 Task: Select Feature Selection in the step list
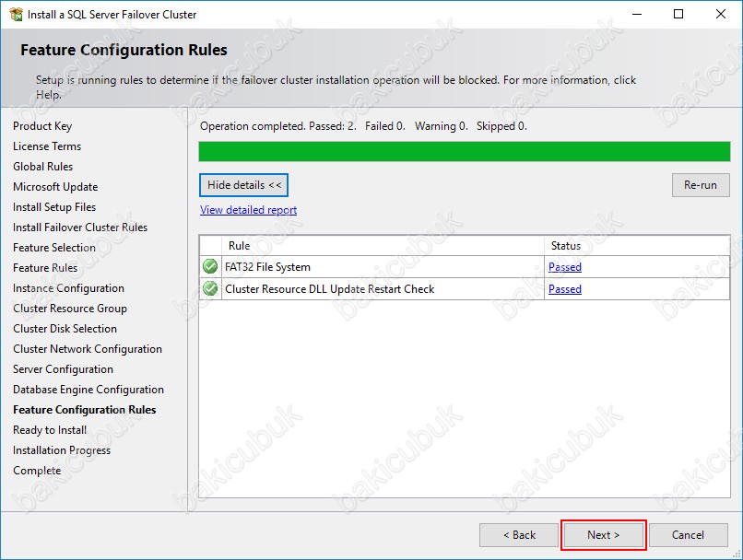[54, 248]
